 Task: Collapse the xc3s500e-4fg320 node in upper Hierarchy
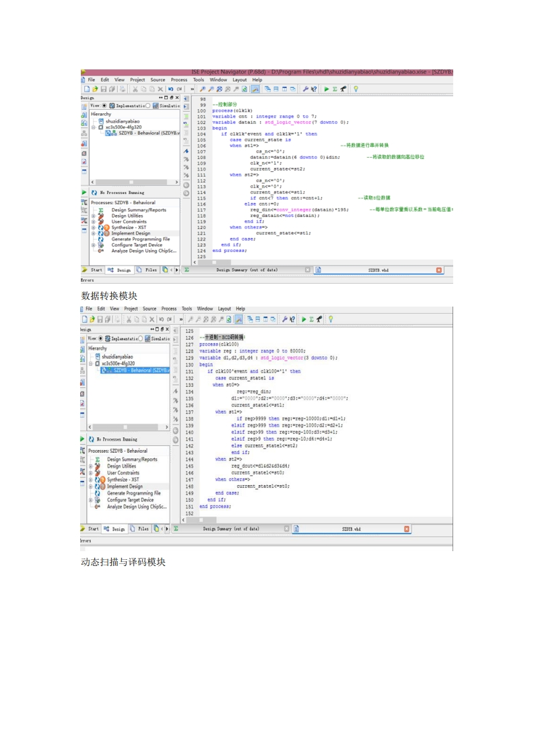point(94,127)
